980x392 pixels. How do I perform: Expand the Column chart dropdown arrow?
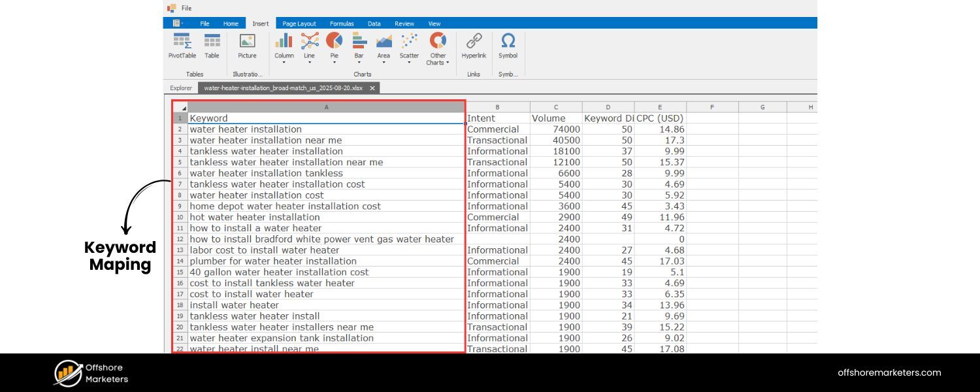click(x=284, y=63)
